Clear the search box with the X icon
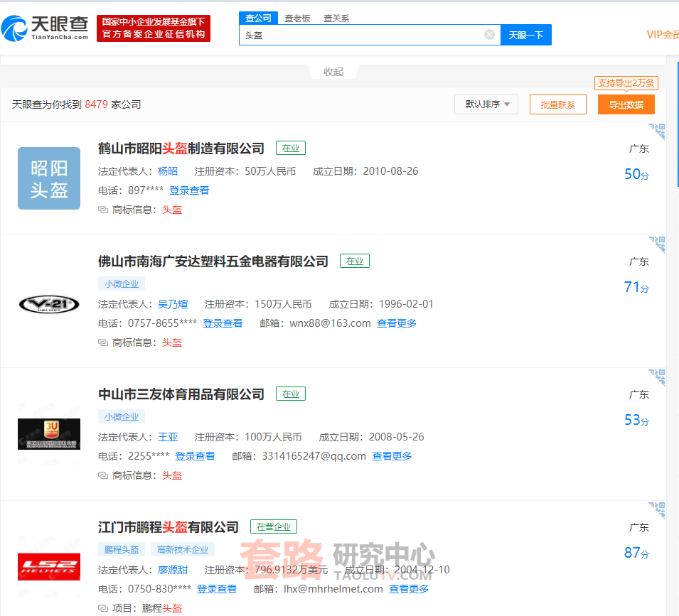 tap(489, 35)
